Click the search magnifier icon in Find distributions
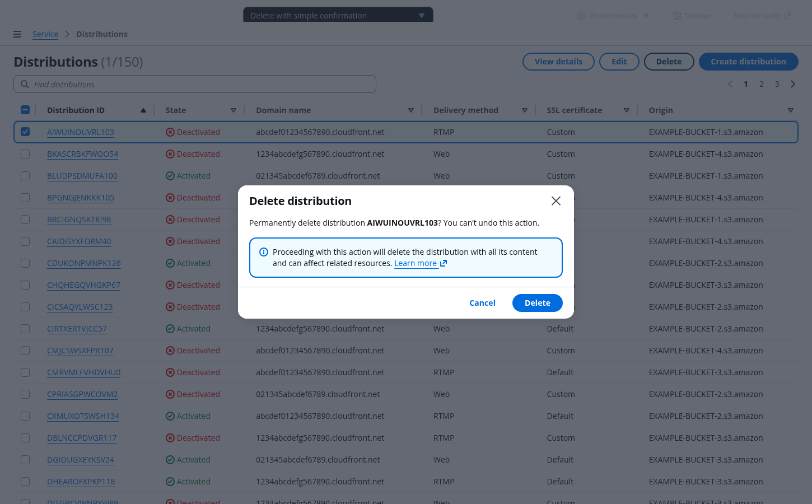This screenshot has width=812, height=504. tap(25, 84)
